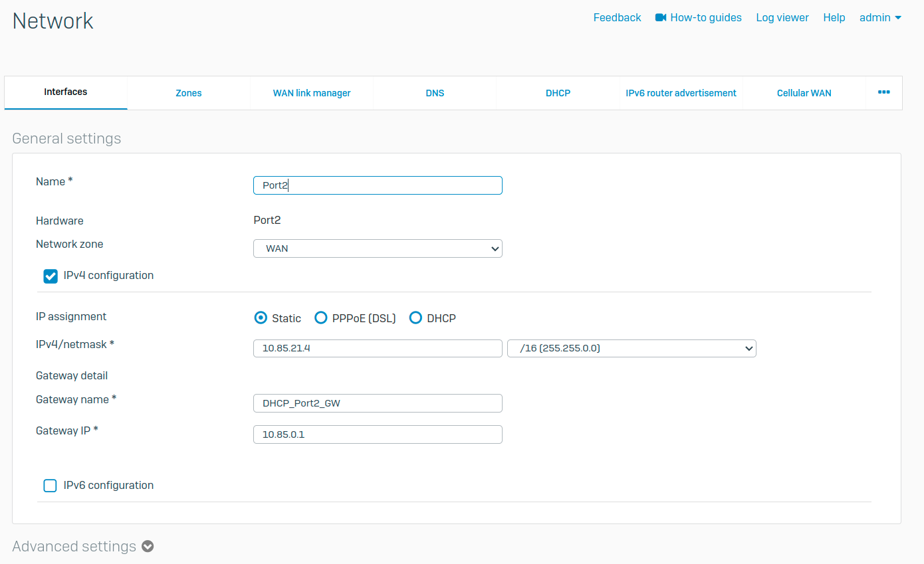Select DHCP as IP assignment
924x564 pixels.
pyautogui.click(x=416, y=318)
